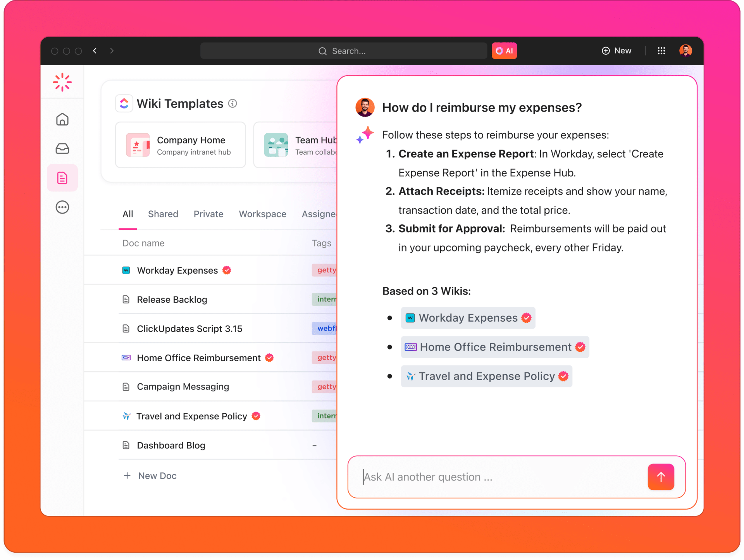This screenshot has width=744, height=560.
Task: Open the Company Home template card
Action: point(181,145)
